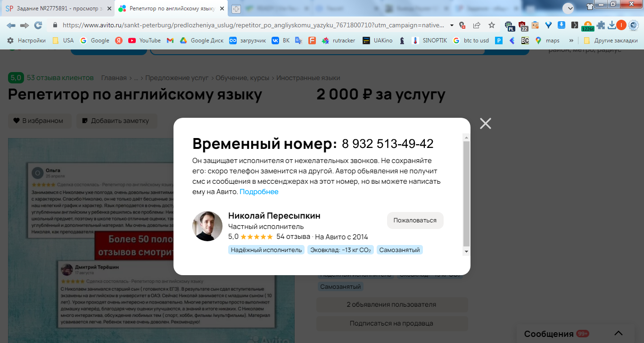Open the 'загрузчик' bookmark

(248, 41)
